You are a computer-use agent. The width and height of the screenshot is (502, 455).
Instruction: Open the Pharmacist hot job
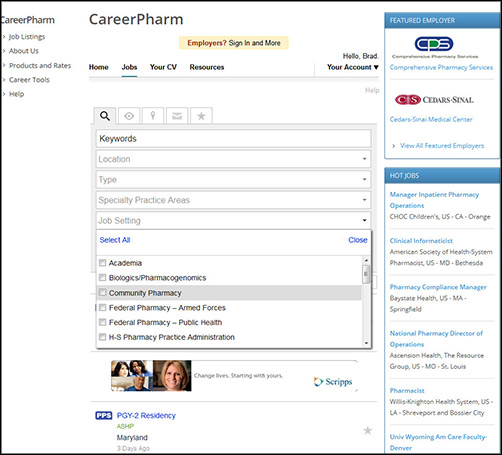point(407,391)
